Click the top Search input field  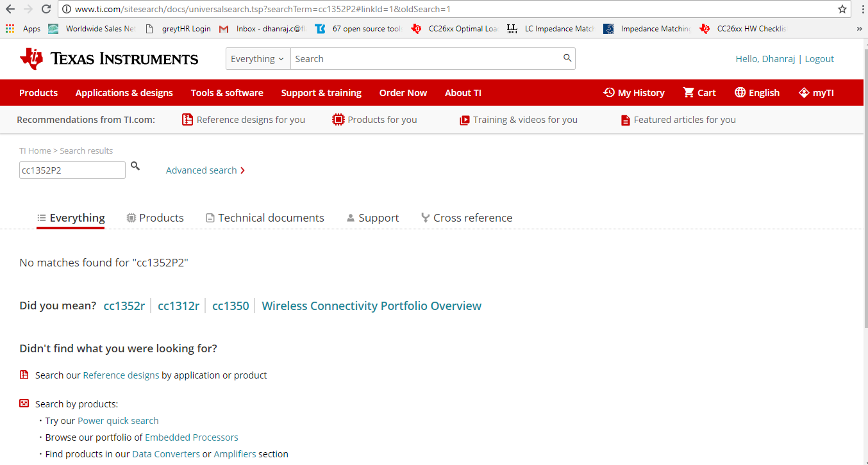[x=426, y=59]
